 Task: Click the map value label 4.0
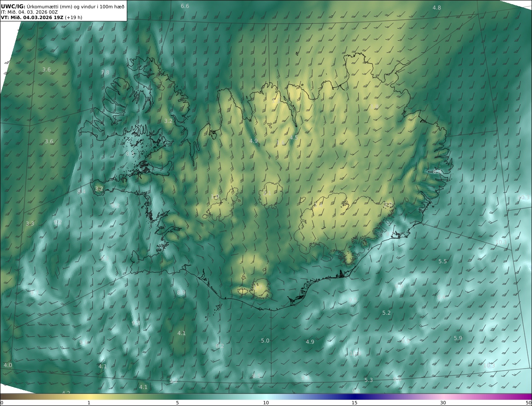tap(8, 365)
